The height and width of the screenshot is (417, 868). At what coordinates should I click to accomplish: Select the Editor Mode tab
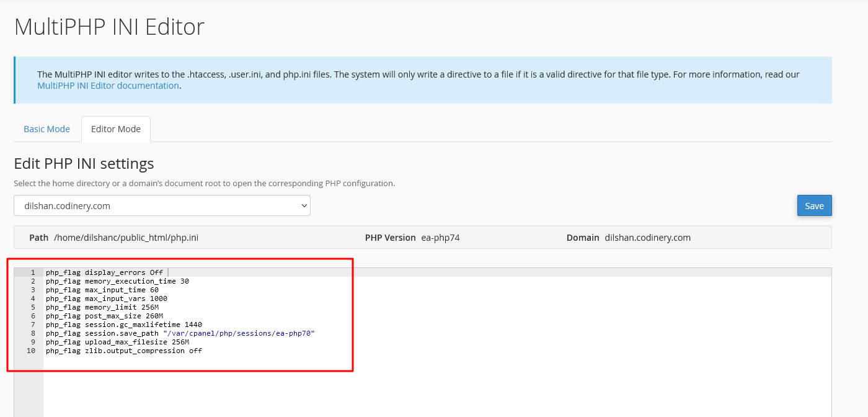point(115,128)
